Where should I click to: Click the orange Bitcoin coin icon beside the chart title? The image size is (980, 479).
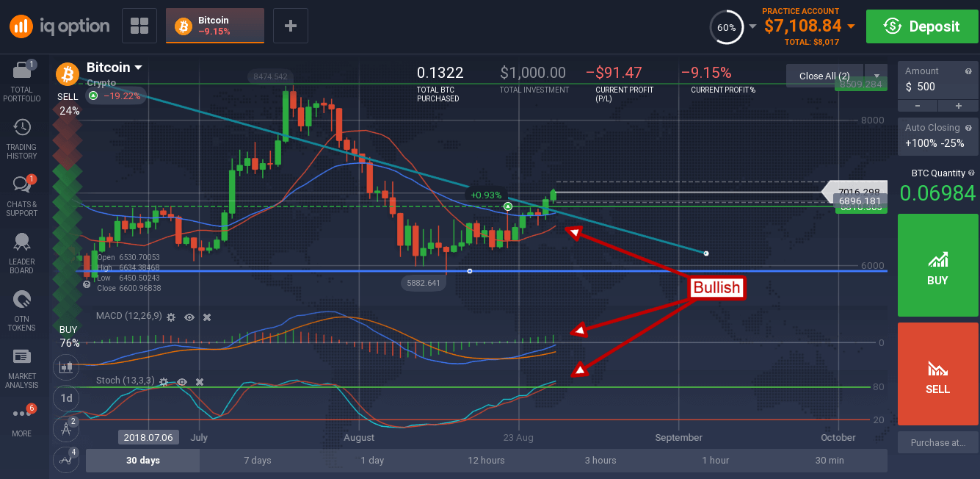tap(68, 73)
